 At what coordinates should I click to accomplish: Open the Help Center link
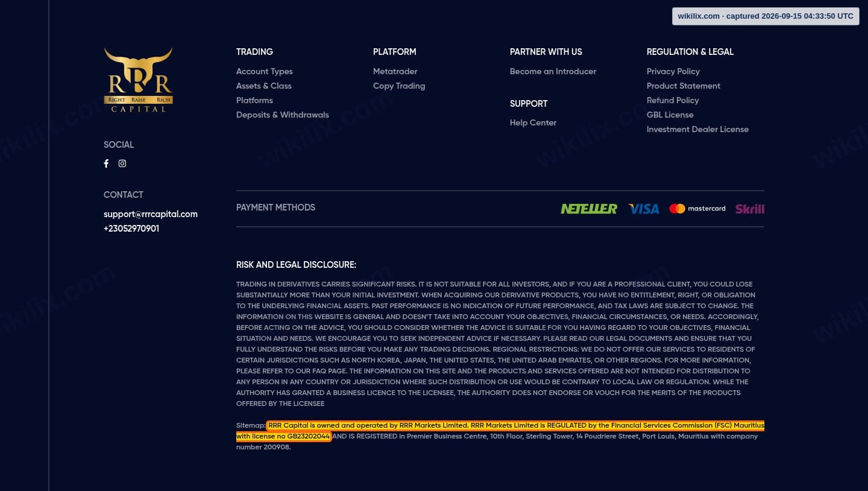pyautogui.click(x=533, y=122)
